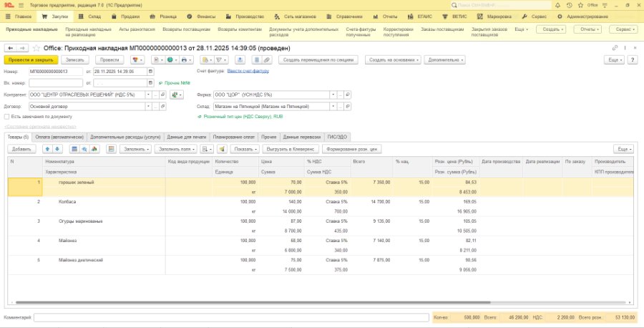This screenshot has height=328, width=644.
Task: Open the document report icon dropdown
Action: coord(158,60)
